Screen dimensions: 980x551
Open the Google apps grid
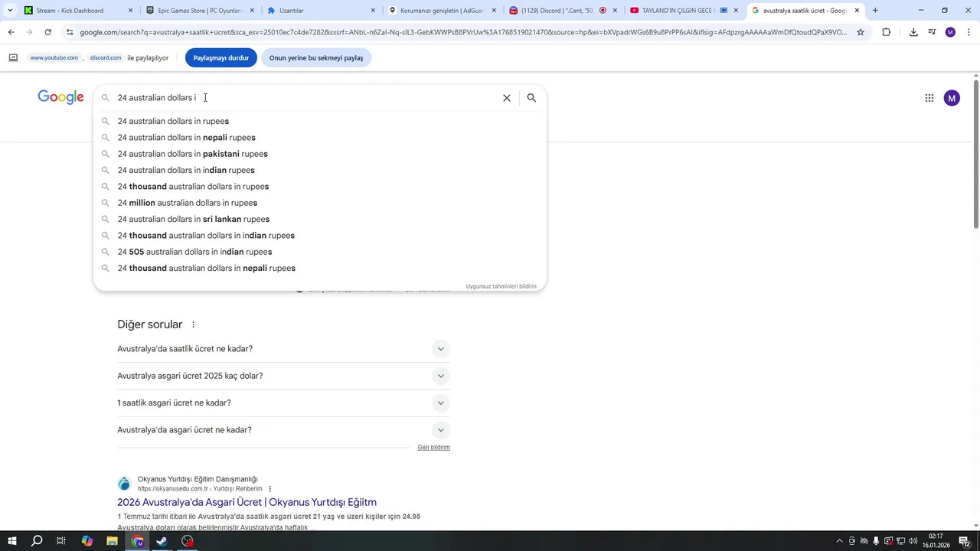click(x=929, y=98)
